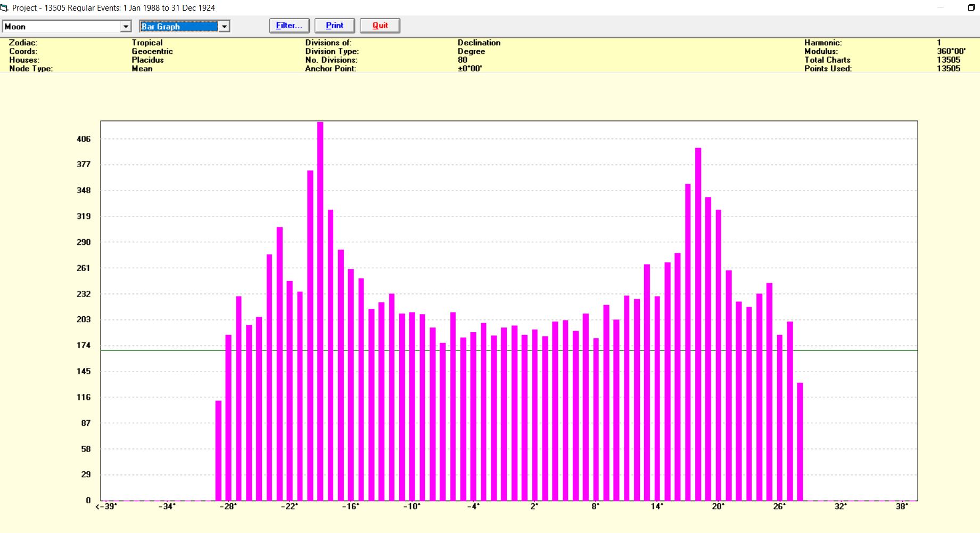Screen dimensions: 980x533
Task: Click the tallest bar near -19° declination
Action: click(320, 311)
